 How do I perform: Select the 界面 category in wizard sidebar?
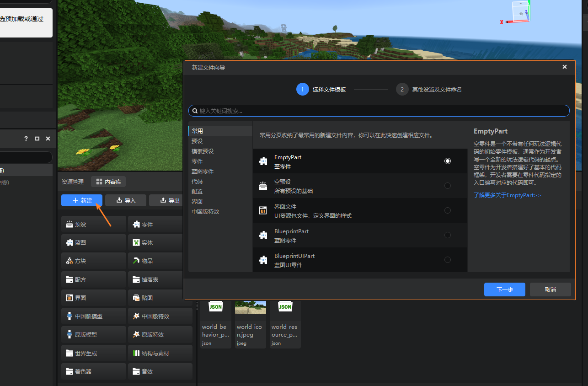[220, 201]
